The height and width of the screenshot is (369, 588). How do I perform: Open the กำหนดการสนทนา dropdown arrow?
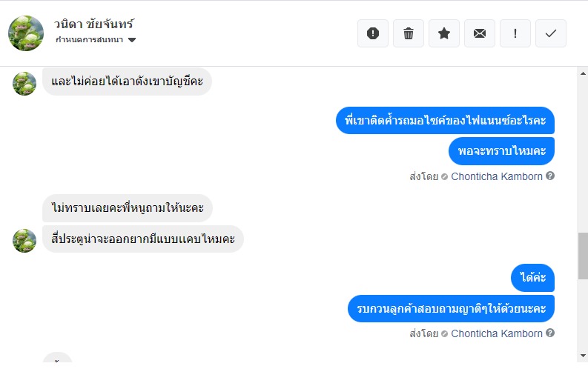coord(132,40)
